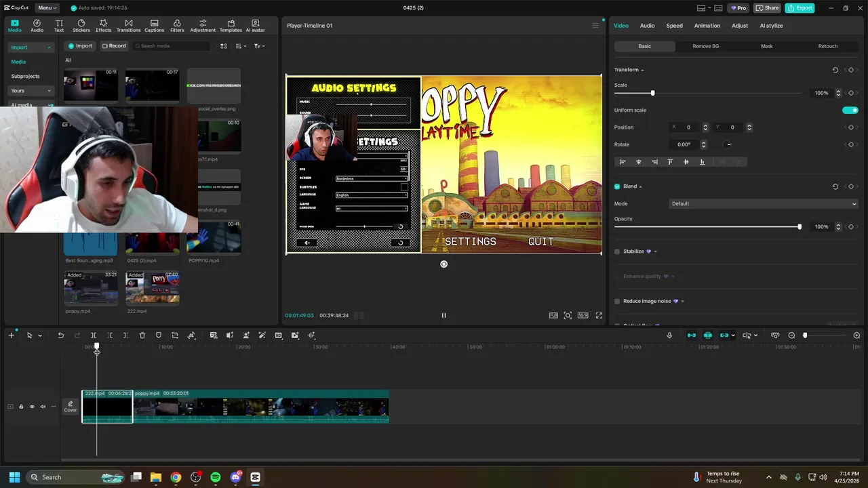868x488 pixels.
Task: Open the Blend Mode dropdown
Action: [x=764, y=203]
